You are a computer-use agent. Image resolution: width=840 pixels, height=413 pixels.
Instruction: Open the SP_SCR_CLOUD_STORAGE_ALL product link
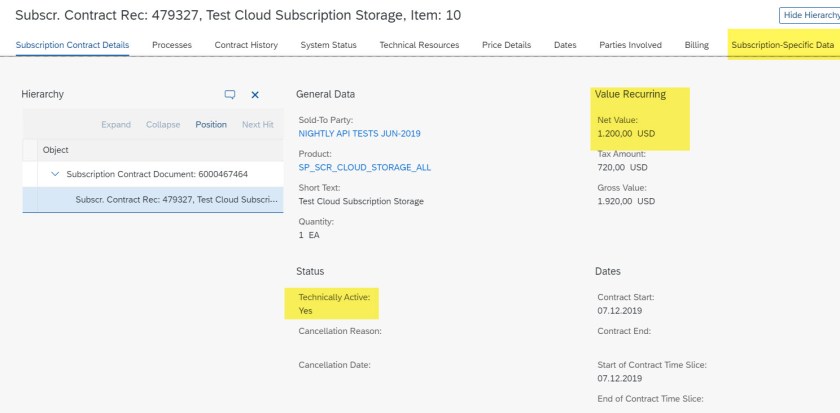[x=364, y=167]
